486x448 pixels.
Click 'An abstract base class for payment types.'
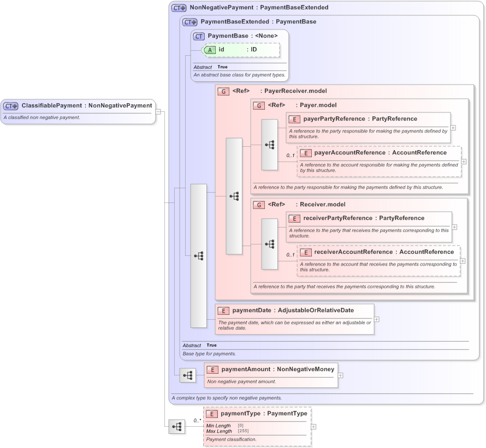coord(239,75)
